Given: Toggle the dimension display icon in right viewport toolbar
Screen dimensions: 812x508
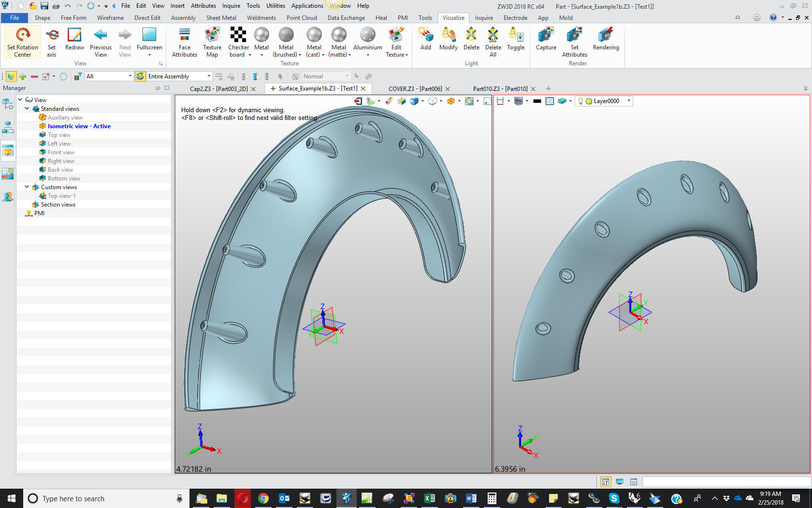Looking at the screenshot, I should (500, 101).
